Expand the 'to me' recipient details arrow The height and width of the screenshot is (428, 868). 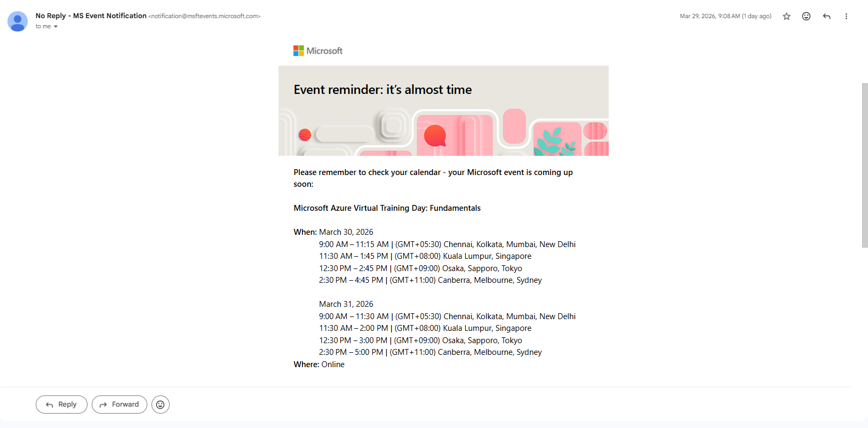[x=55, y=27]
